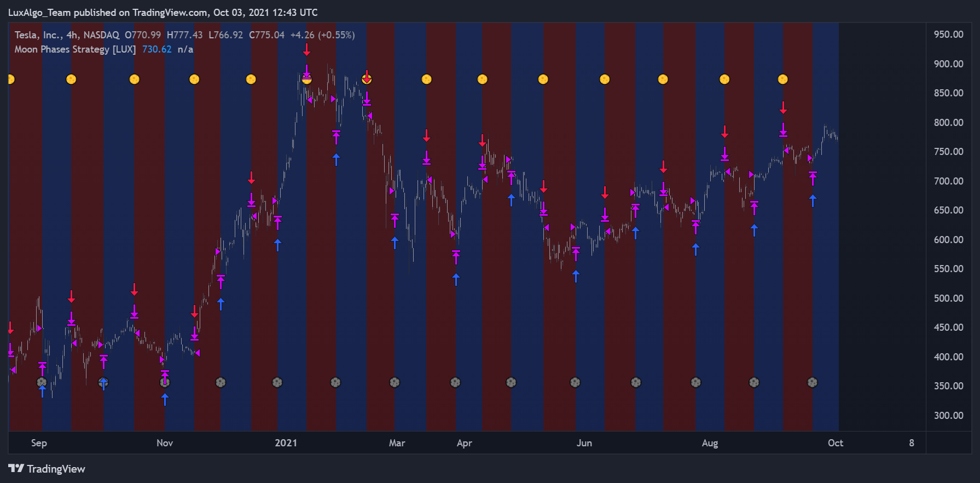Click the 'n/a' indicator value
Screen dimensions: 980x483
click(x=185, y=49)
